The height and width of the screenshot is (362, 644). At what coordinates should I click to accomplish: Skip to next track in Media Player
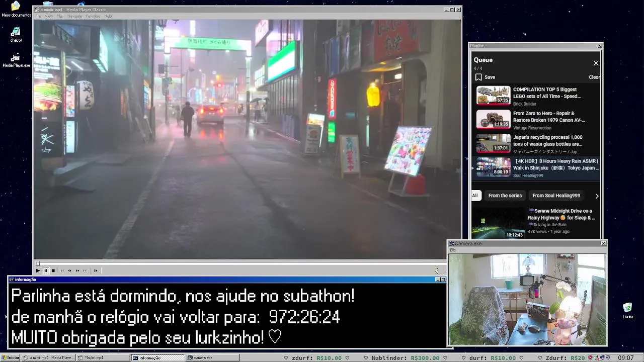tap(85, 270)
